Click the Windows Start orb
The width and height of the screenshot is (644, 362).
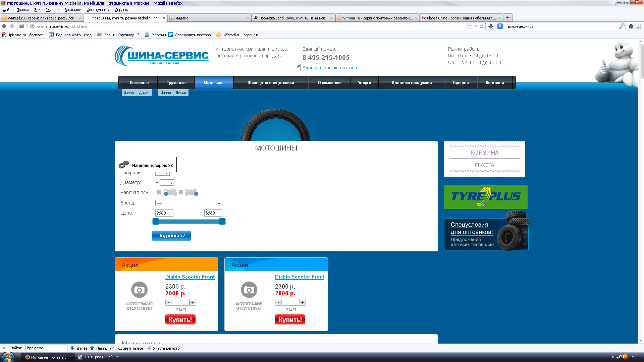click(8, 357)
